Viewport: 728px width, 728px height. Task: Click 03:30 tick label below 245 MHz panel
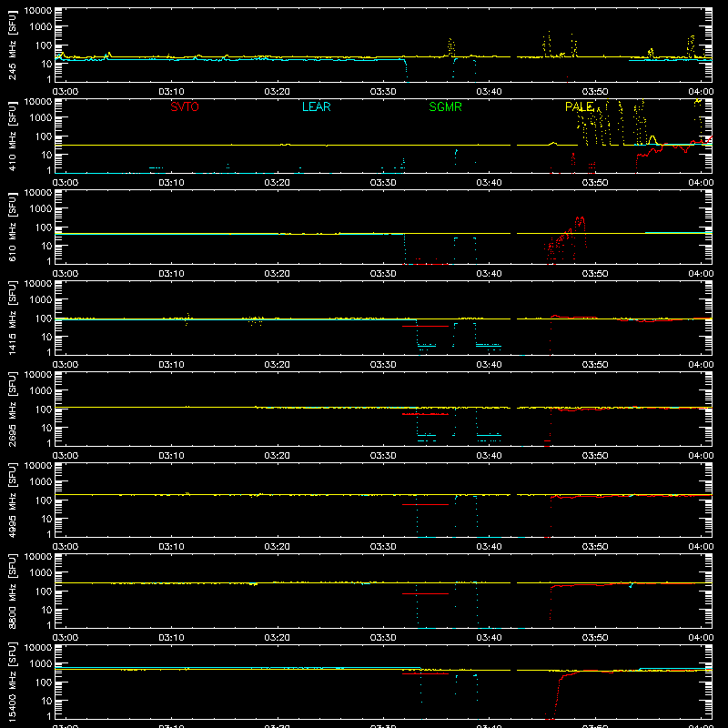383,92
